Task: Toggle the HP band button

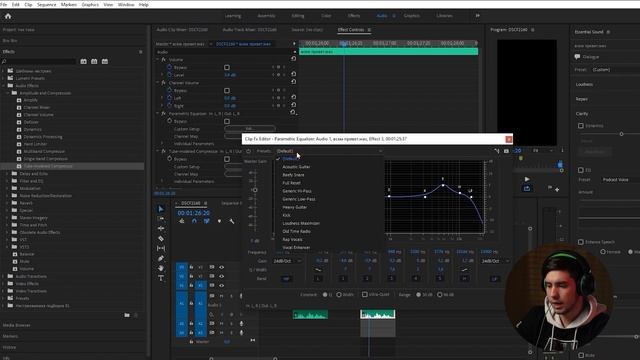Action: (x=286, y=279)
